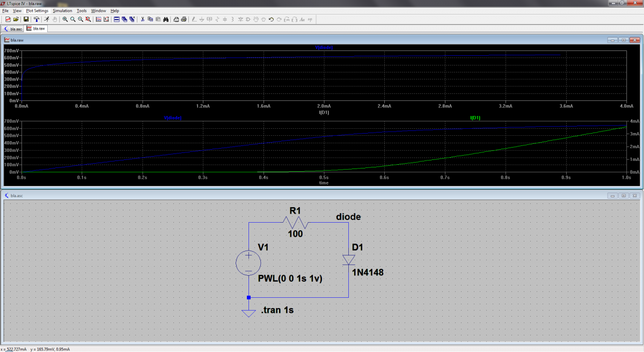Select the Zoom Out magnifier icon
The image size is (644, 352).
(x=80, y=19)
